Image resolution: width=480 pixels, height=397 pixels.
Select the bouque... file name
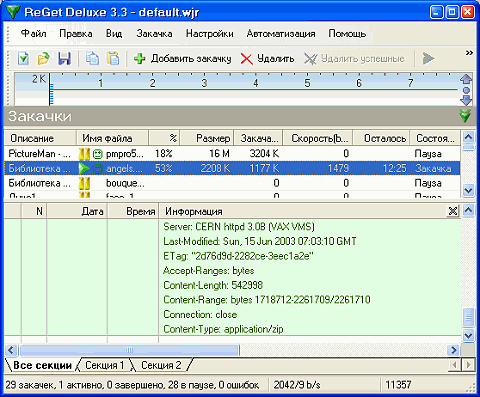click(125, 183)
